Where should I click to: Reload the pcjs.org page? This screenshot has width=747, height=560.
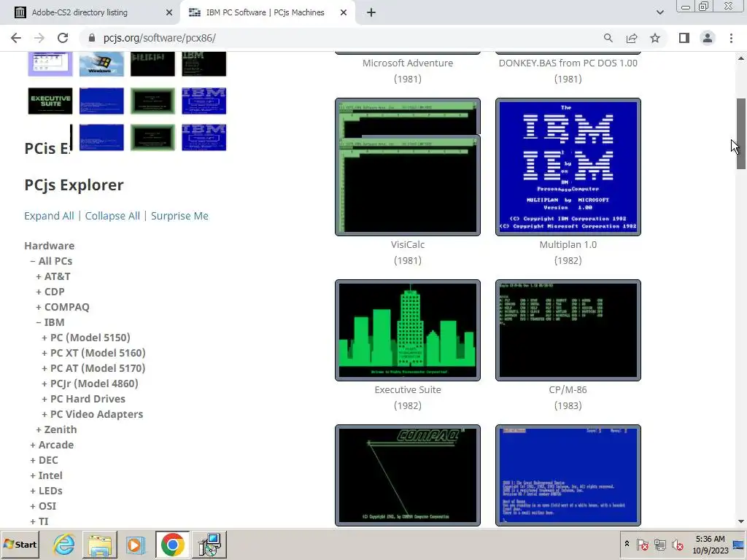(x=63, y=38)
